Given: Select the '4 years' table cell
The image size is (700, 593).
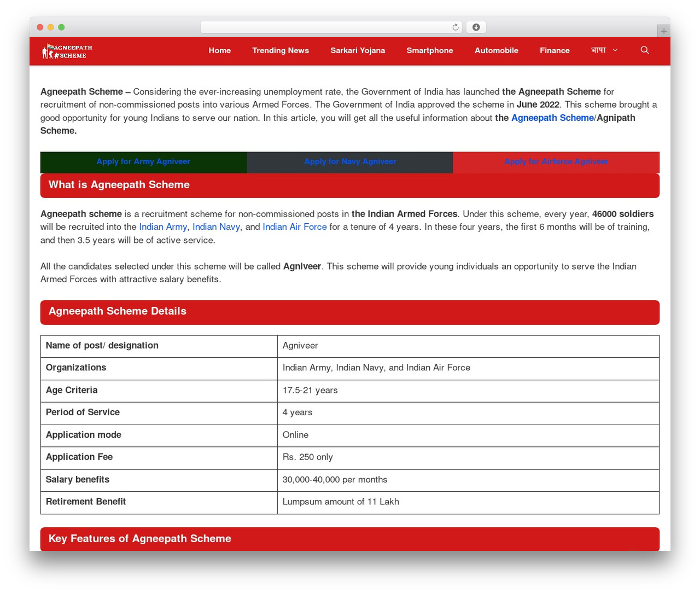Looking at the screenshot, I should [468, 413].
